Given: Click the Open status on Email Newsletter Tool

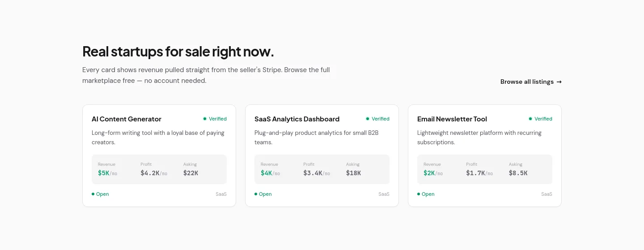Looking at the screenshot, I should [426, 194].
